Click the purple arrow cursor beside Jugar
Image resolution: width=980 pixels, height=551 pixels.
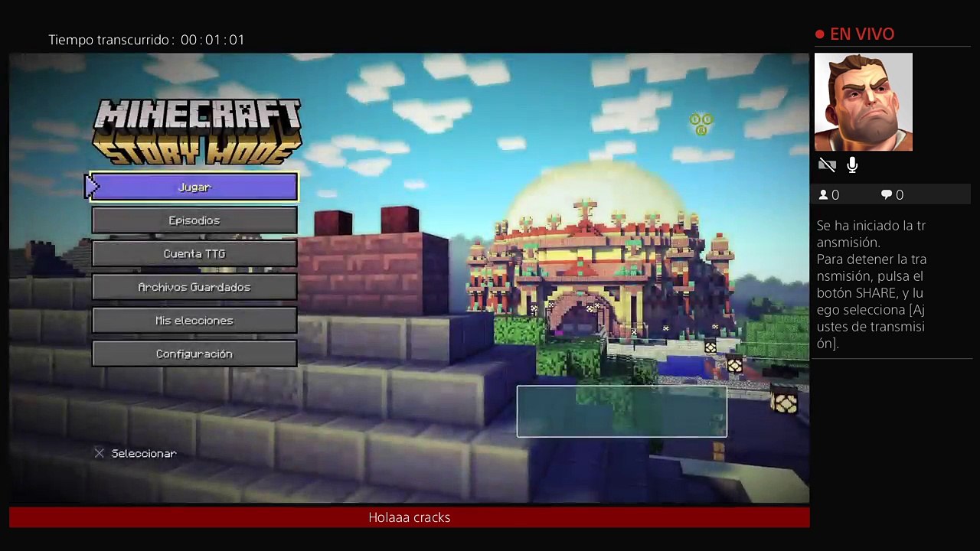coord(92,187)
